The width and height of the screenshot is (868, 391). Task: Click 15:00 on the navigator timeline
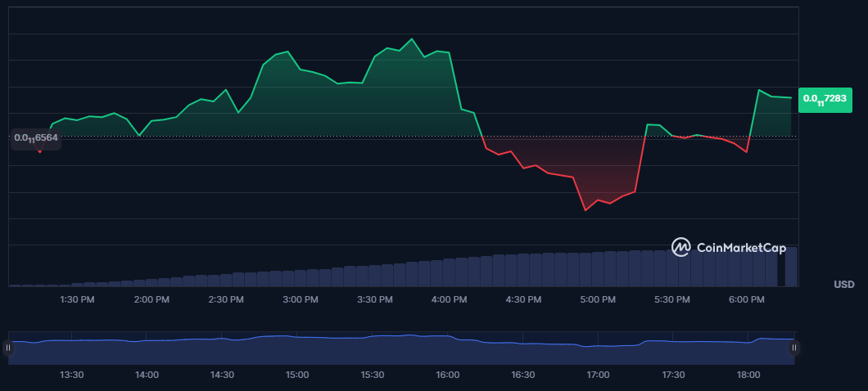[x=297, y=375]
